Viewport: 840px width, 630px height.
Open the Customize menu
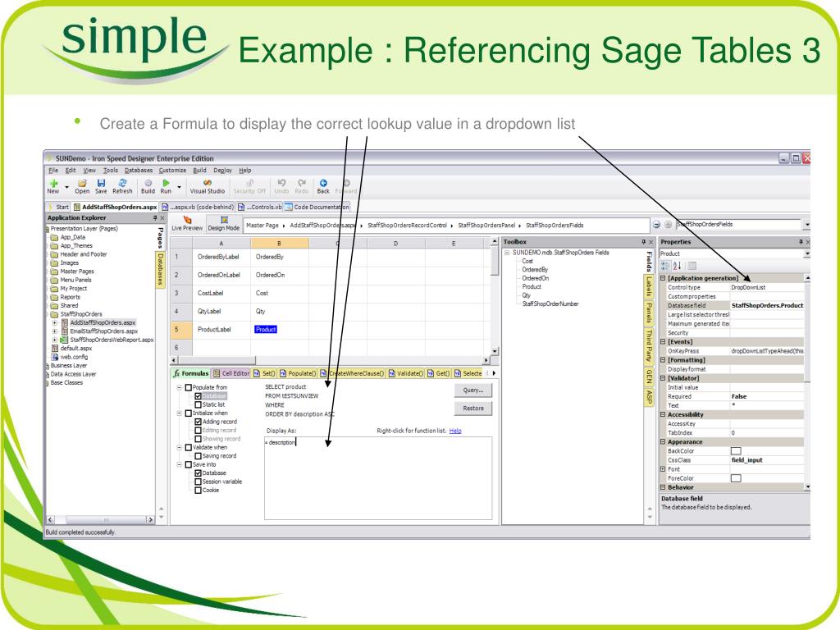tap(172, 171)
